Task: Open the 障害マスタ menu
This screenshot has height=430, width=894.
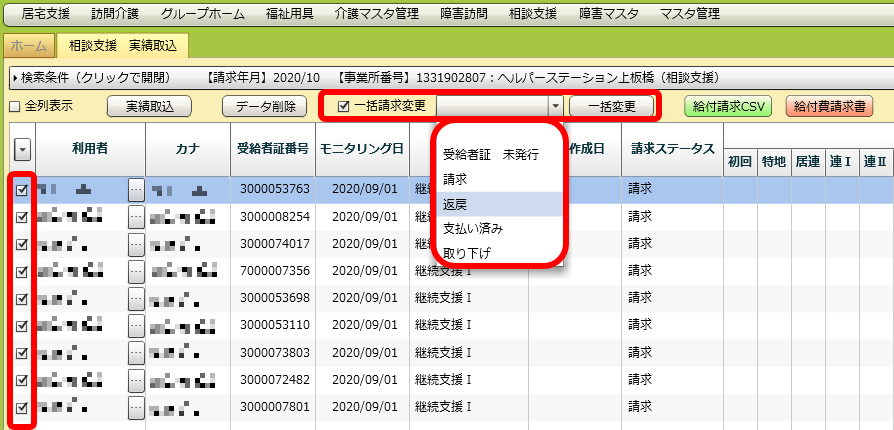Action: tap(608, 14)
